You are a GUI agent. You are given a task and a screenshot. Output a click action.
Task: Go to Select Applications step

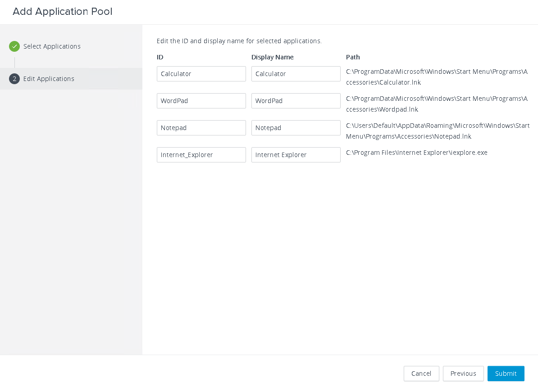[x=52, y=46]
